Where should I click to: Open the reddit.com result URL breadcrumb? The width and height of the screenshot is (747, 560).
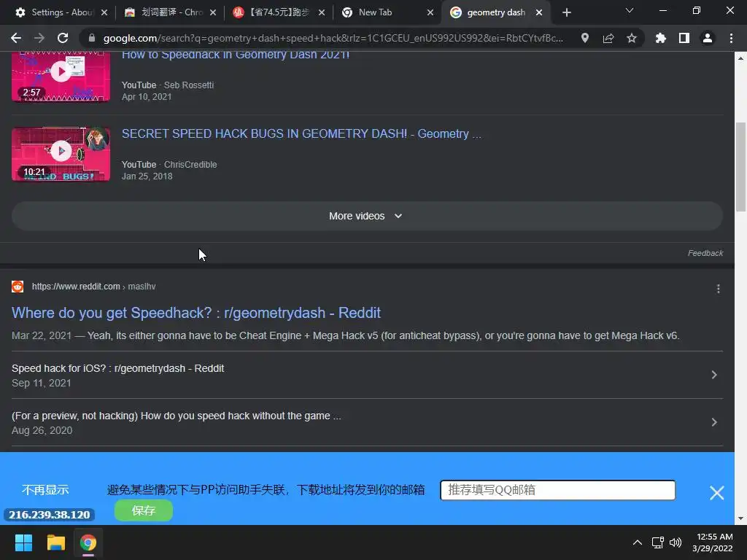click(x=93, y=287)
